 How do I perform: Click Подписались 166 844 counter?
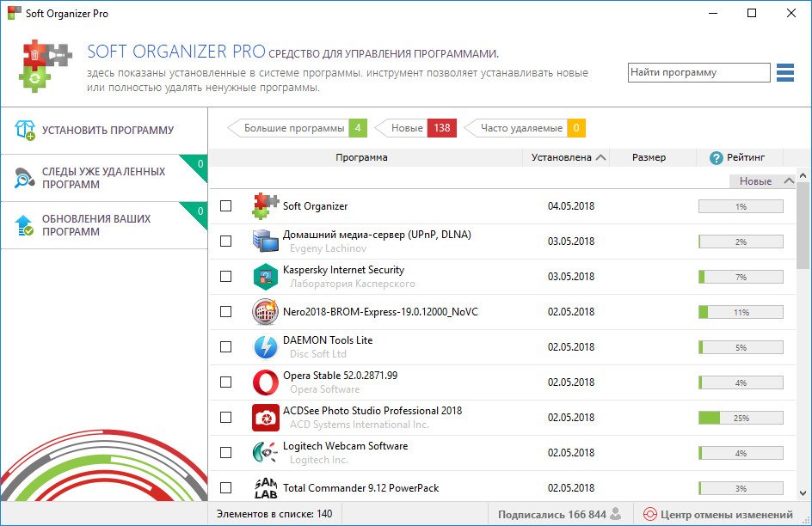559,514
